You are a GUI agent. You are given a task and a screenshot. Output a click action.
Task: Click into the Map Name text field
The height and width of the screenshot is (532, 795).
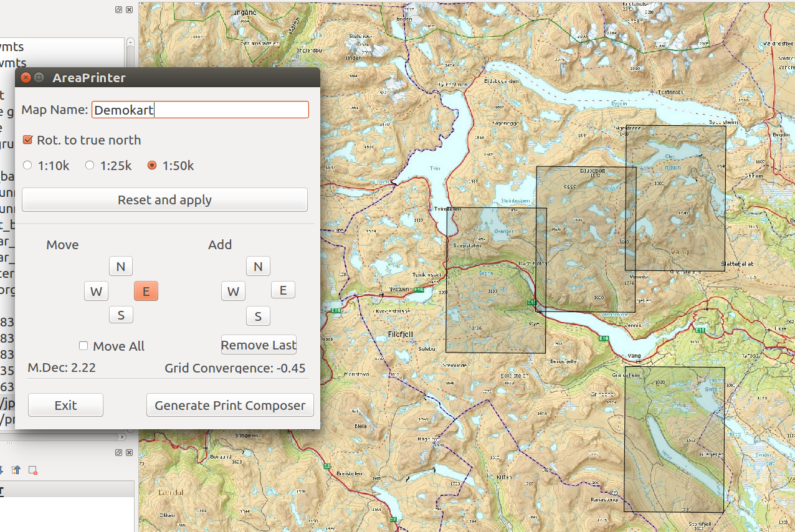pyautogui.click(x=199, y=110)
